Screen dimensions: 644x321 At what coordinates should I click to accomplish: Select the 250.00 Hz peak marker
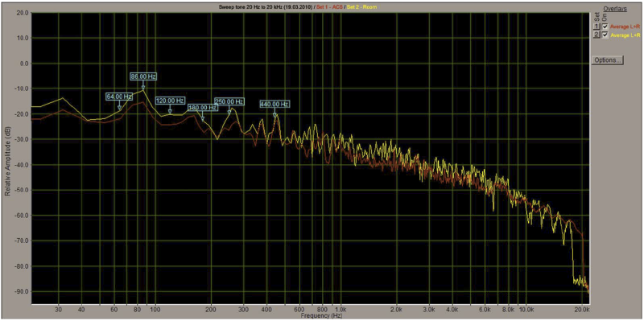pos(229,101)
